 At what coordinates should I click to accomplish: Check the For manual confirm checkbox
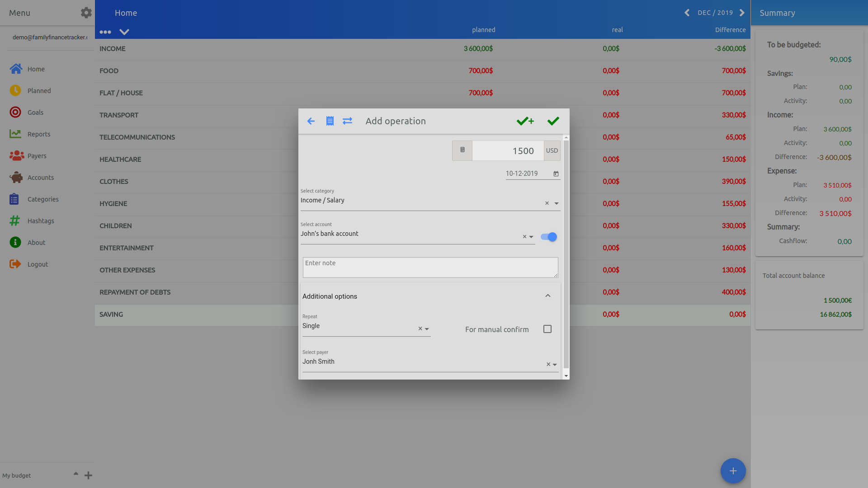547,329
